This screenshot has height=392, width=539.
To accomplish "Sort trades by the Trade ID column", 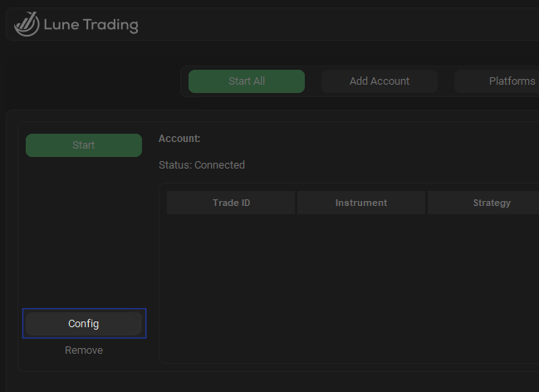I will coord(231,203).
